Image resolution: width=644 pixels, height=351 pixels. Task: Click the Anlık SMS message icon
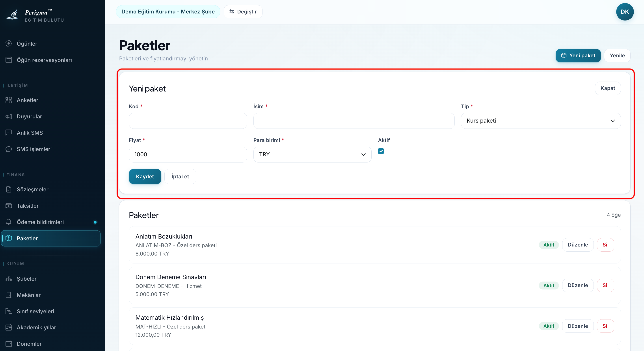(x=9, y=133)
